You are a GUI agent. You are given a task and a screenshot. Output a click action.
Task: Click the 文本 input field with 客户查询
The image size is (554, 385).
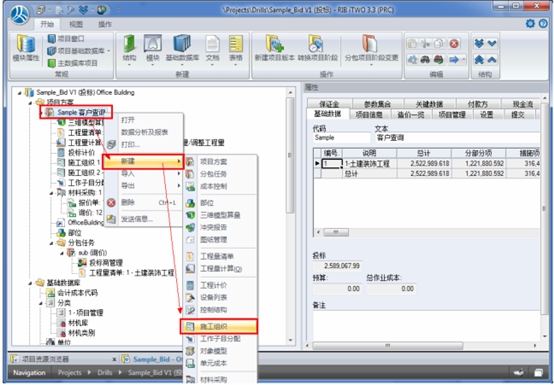[457, 138]
